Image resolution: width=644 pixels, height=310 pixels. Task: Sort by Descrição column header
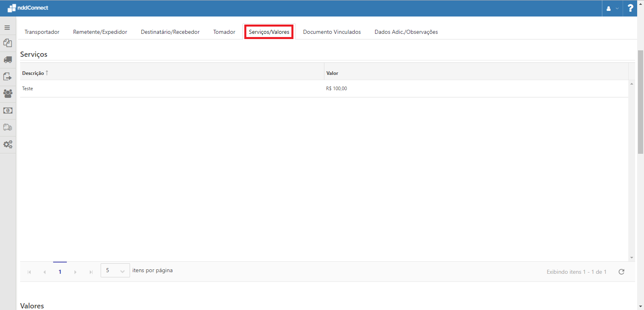33,73
